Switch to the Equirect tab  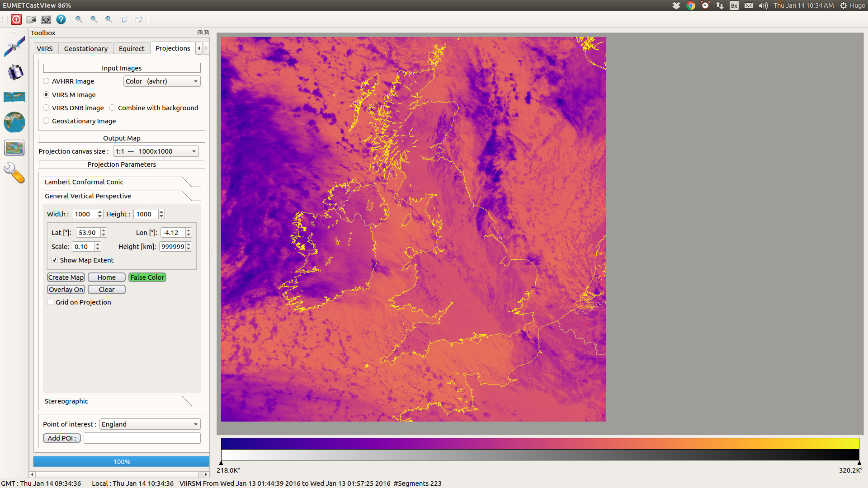coord(132,49)
